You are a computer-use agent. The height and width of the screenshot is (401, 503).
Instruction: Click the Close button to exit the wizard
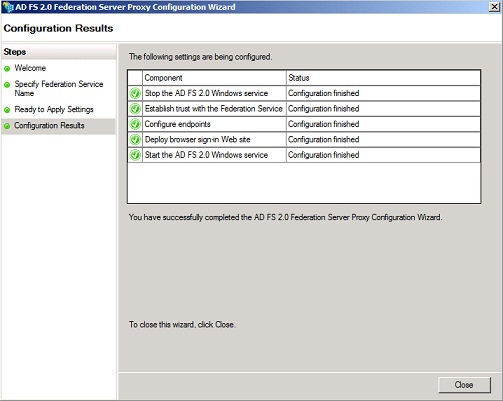click(x=464, y=385)
